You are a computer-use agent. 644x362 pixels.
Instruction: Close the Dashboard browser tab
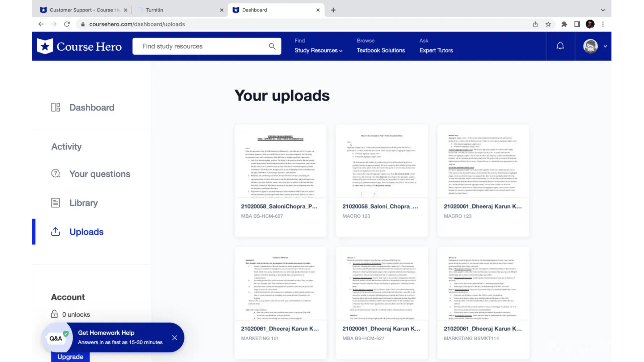[x=318, y=10]
